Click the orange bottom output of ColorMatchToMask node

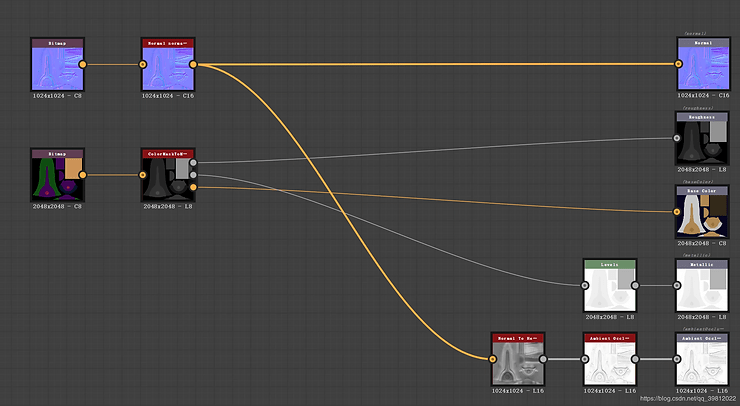click(x=193, y=187)
